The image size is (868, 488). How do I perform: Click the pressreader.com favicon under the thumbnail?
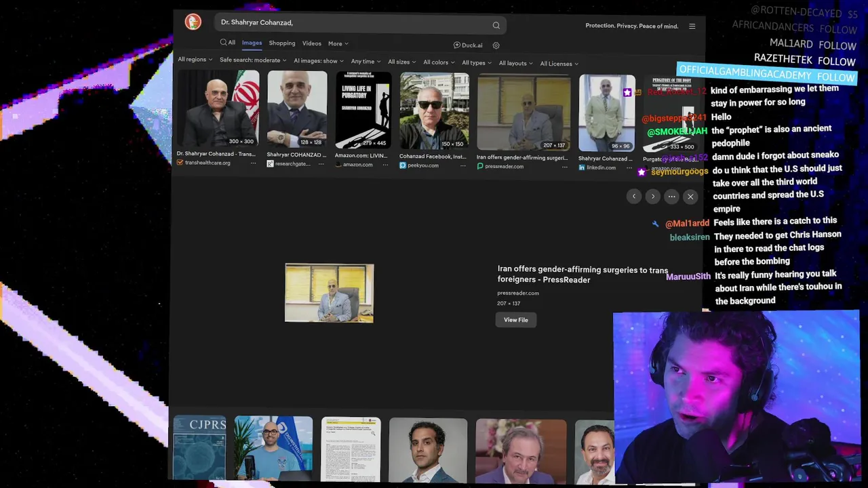pos(480,167)
